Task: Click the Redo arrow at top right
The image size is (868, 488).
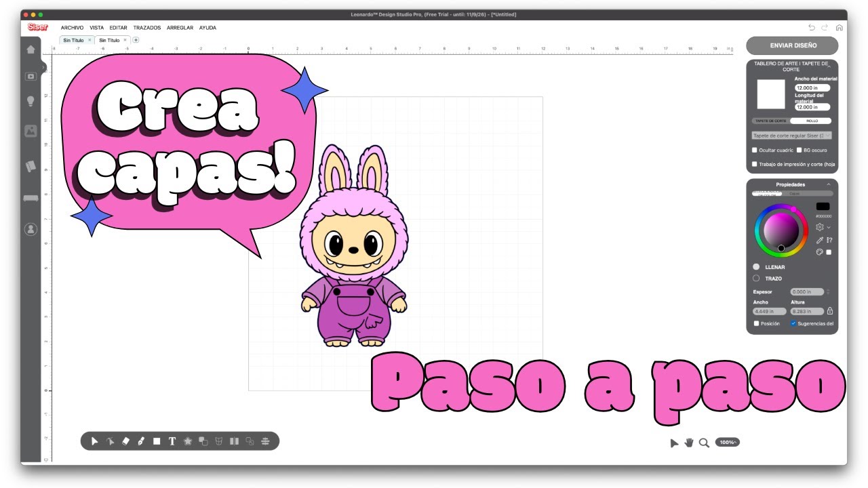Action: coord(825,28)
